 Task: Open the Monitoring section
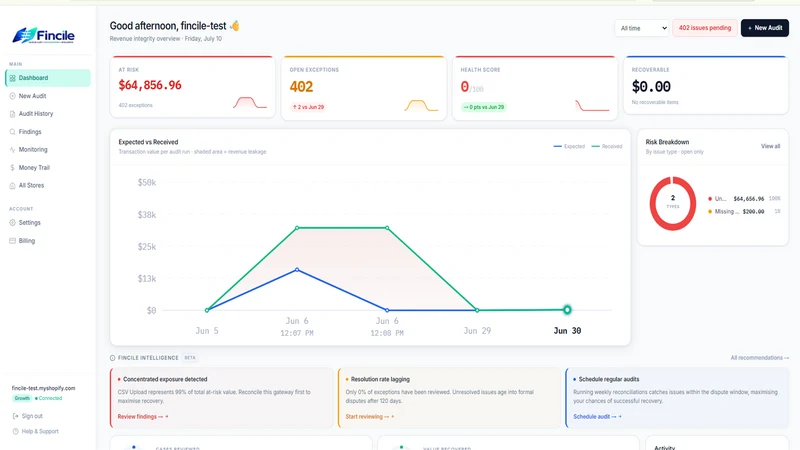pos(48,149)
